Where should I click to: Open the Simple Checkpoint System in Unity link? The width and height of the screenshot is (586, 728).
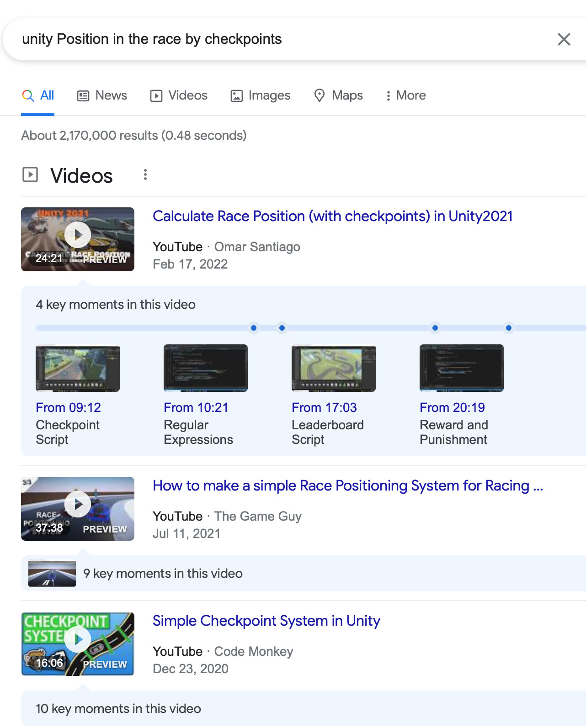point(266,621)
